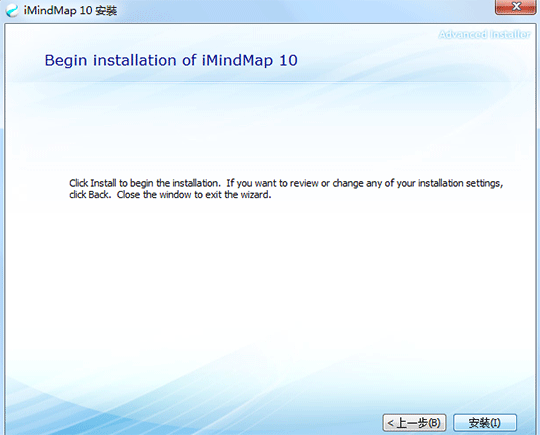
Task: Click the word Install in the instruction text
Action: tap(103, 183)
